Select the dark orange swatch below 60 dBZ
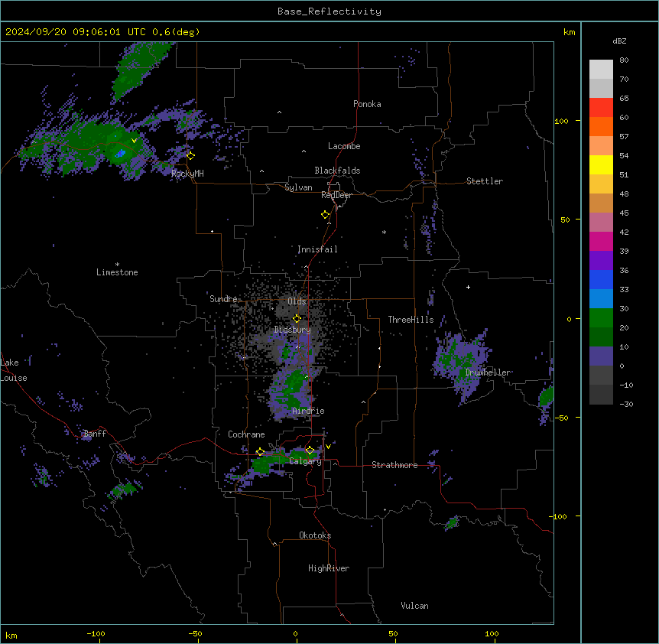 pos(601,126)
